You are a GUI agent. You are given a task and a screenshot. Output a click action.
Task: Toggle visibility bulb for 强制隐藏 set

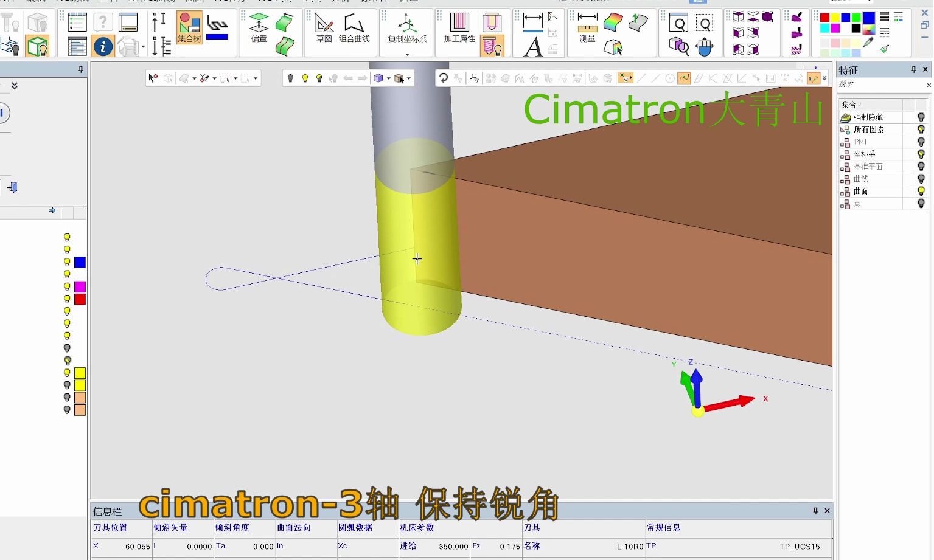coord(921,117)
